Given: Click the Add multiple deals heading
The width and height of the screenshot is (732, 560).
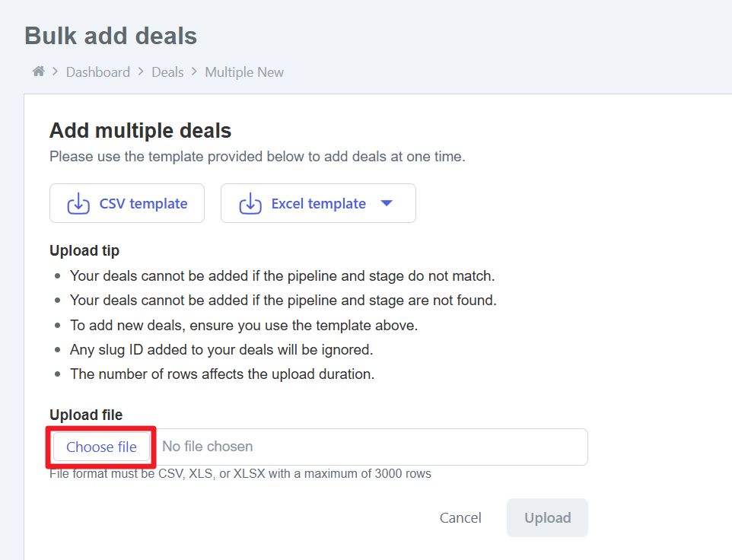Looking at the screenshot, I should pyautogui.click(x=140, y=131).
